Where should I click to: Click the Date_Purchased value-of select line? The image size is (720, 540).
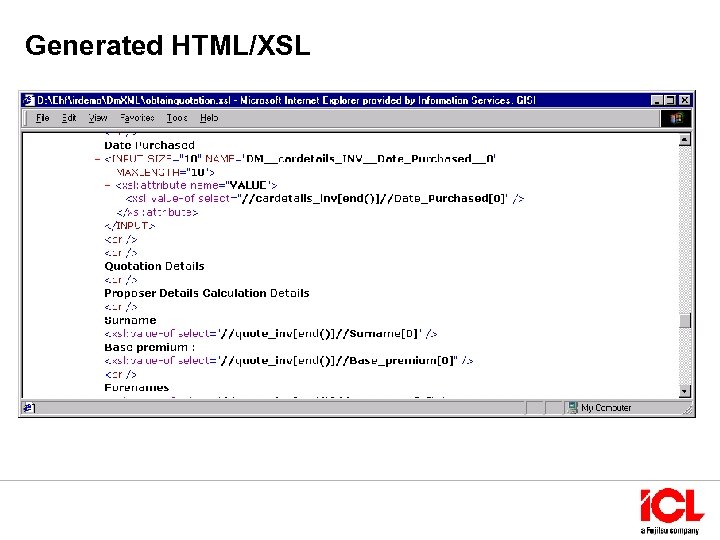tap(325, 198)
